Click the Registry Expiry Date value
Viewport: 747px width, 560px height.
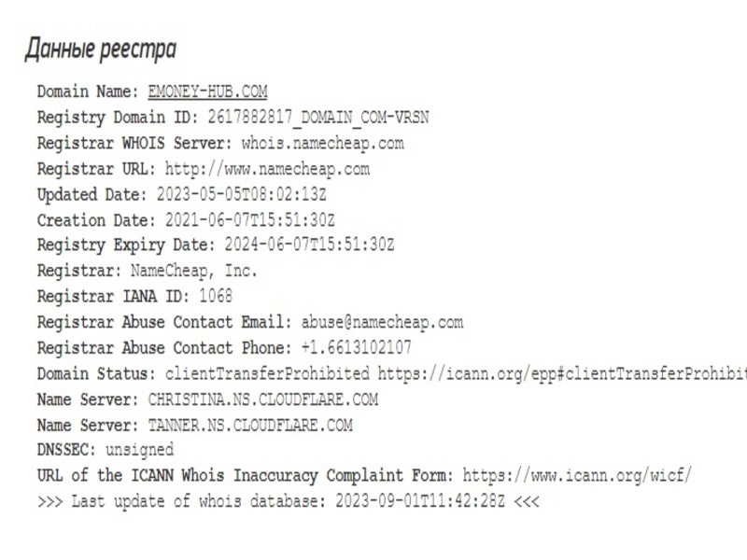click(x=309, y=245)
